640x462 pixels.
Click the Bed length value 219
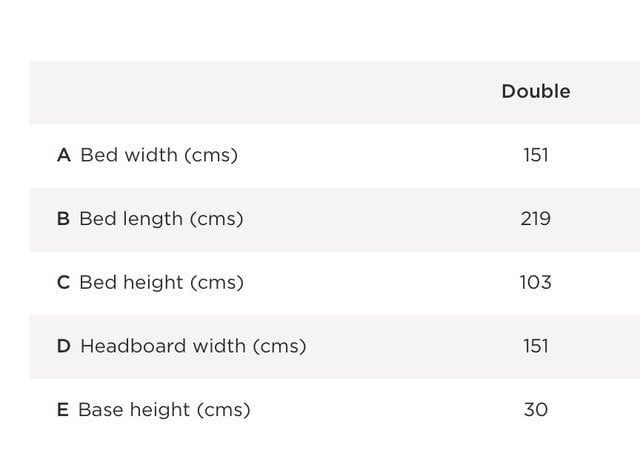pyautogui.click(x=535, y=219)
